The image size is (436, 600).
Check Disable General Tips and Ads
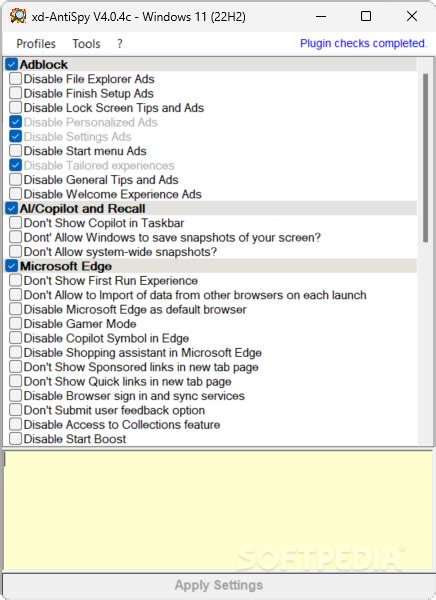(x=15, y=180)
